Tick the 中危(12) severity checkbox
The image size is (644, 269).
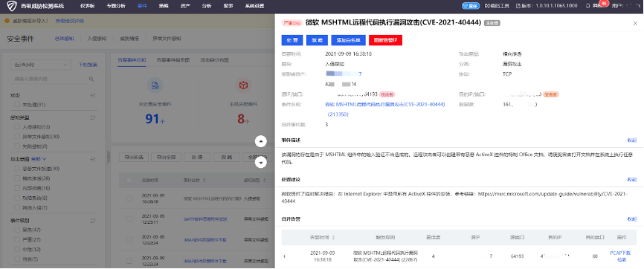[17, 249]
